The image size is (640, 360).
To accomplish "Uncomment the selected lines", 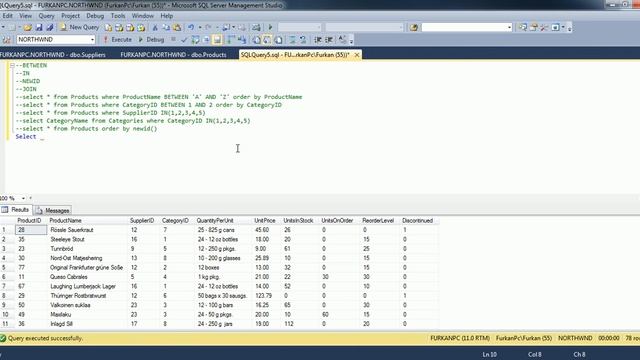I will [303, 40].
